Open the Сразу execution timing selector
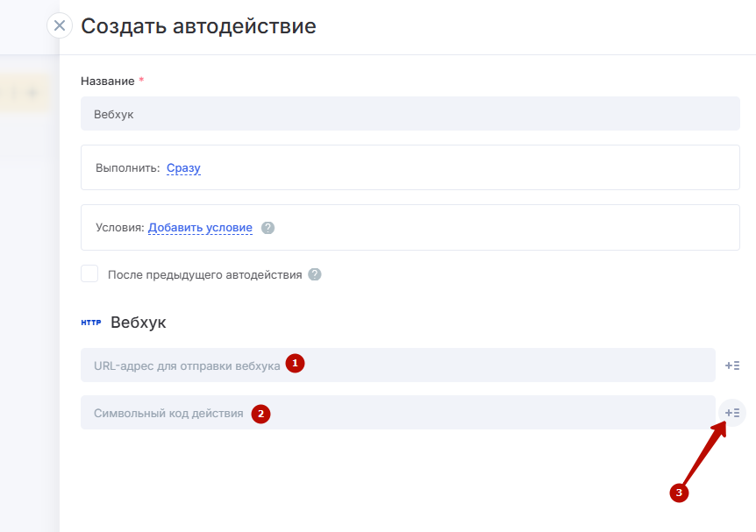The height and width of the screenshot is (532, 756). pos(183,167)
